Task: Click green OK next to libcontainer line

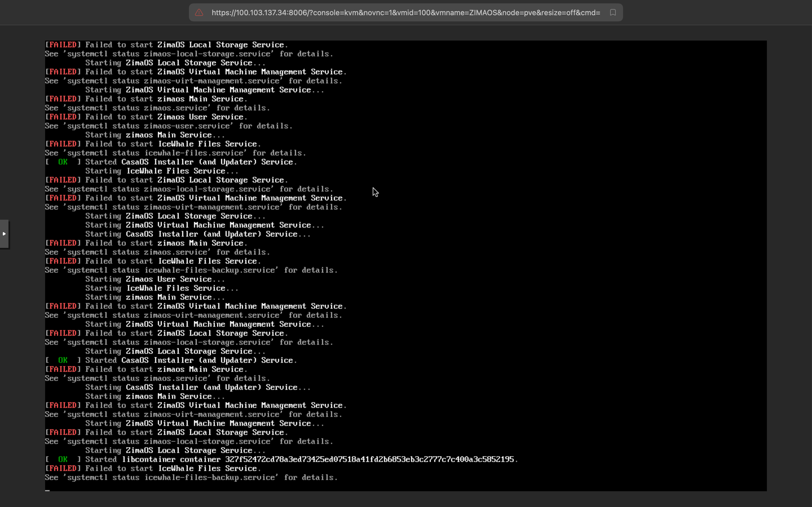Action: tap(63, 459)
